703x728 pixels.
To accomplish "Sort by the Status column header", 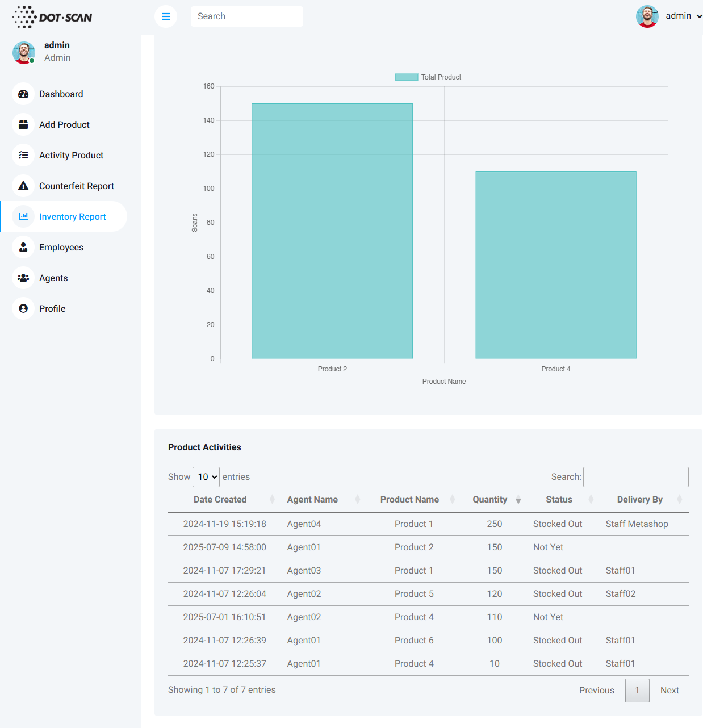I will 559,500.
